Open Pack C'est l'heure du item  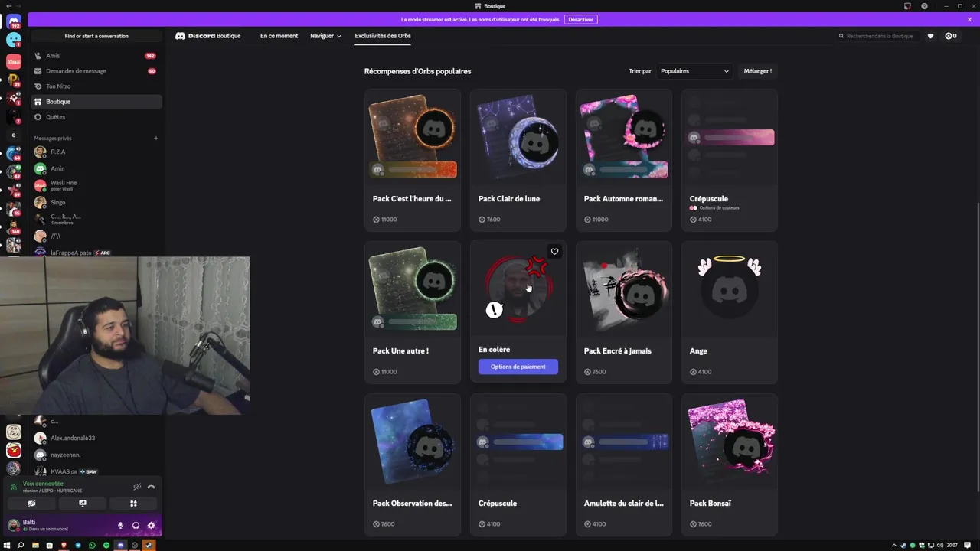coord(413,160)
